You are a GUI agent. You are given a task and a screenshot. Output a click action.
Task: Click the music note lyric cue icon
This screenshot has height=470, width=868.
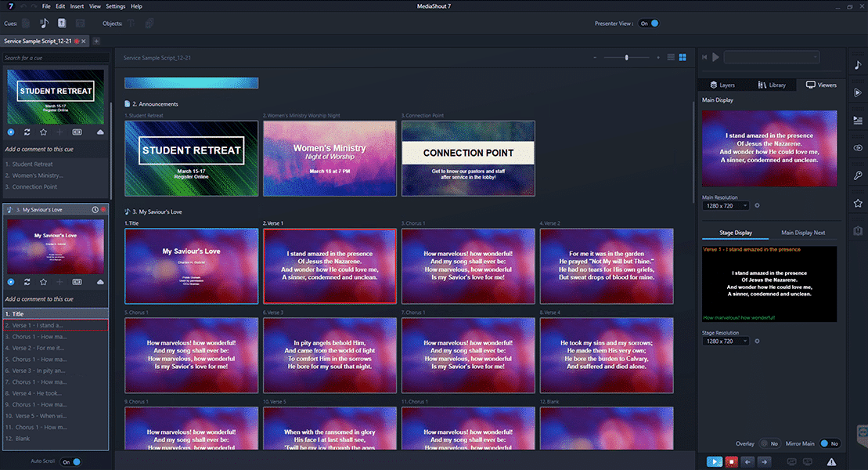click(43, 23)
